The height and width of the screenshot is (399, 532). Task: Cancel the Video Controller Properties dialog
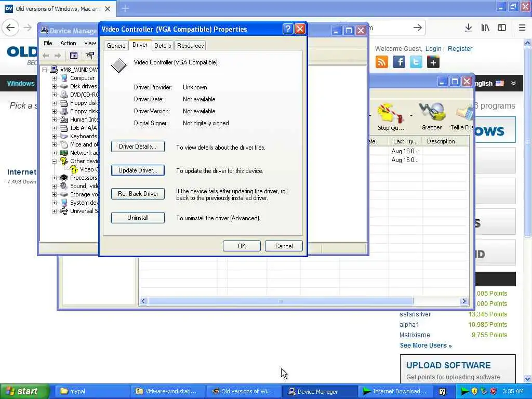284,246
